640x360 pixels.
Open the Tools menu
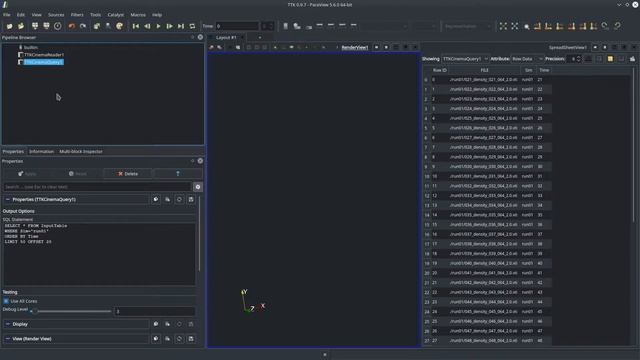point(96,15)
